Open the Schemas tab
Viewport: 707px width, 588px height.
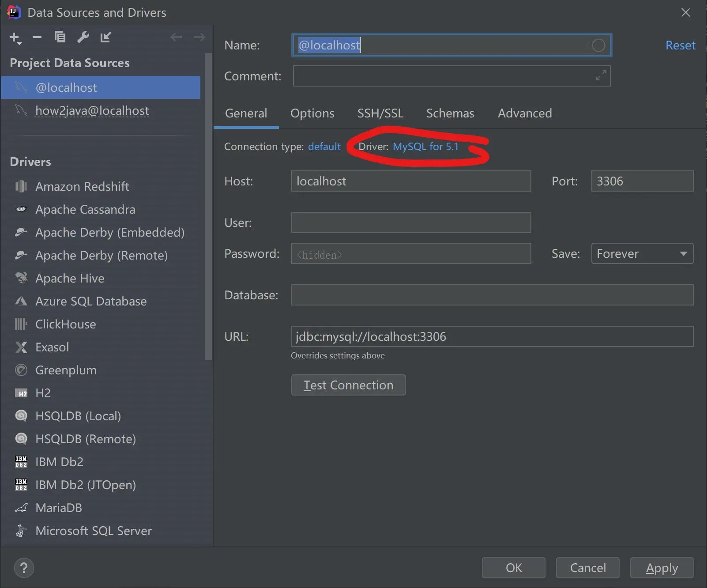point(450,113)
